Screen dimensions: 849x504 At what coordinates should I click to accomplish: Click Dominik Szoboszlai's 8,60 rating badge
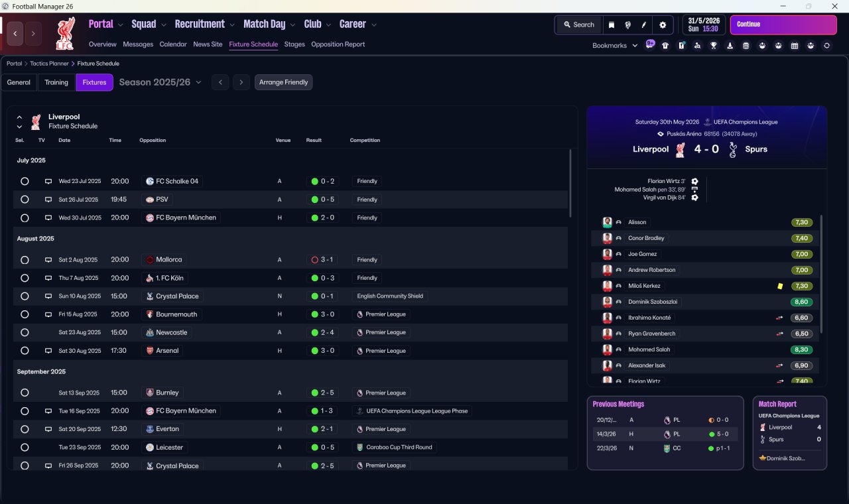click(x=801, y=302)
